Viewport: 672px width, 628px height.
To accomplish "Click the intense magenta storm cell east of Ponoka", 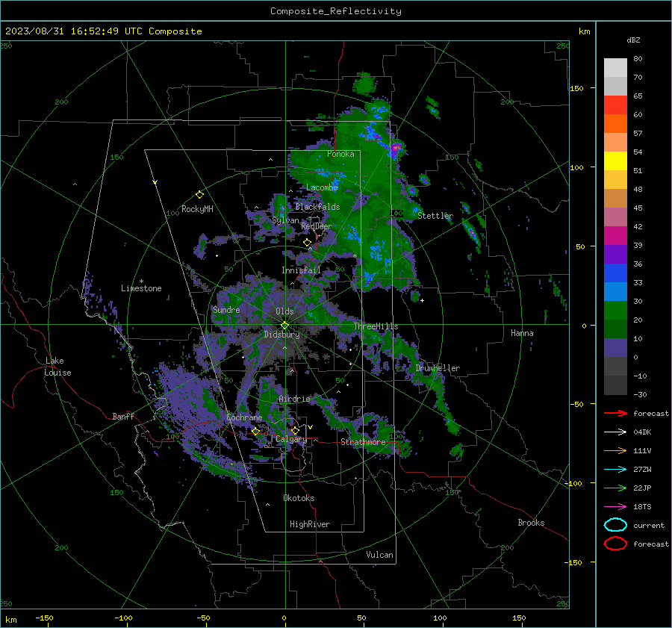I will [x=395, y=149].
